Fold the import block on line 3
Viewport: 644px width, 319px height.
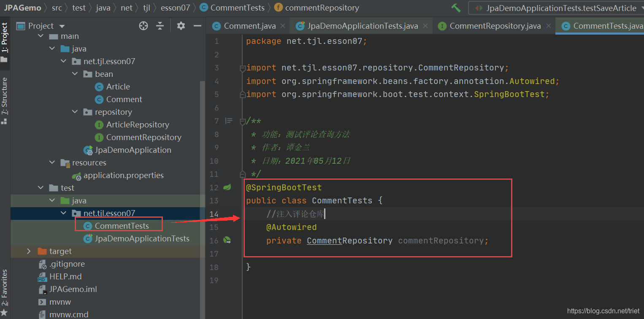[x=243, y=68]
